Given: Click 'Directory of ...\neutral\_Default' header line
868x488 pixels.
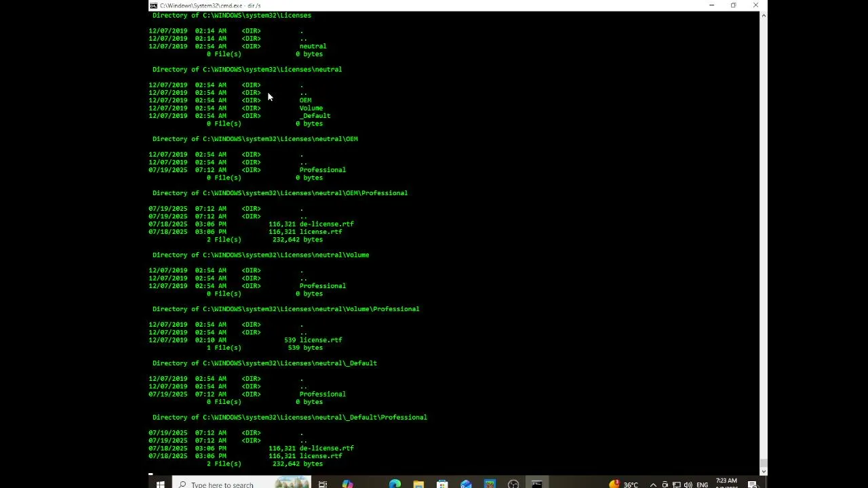Looking at the screenshot, I should [x=264, y=363].
